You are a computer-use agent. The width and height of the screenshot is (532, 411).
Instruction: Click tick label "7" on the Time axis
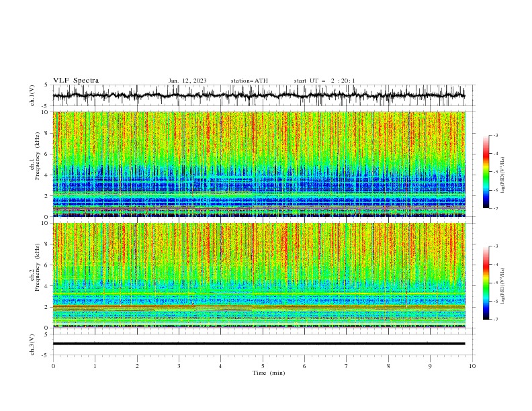(347, 366)
